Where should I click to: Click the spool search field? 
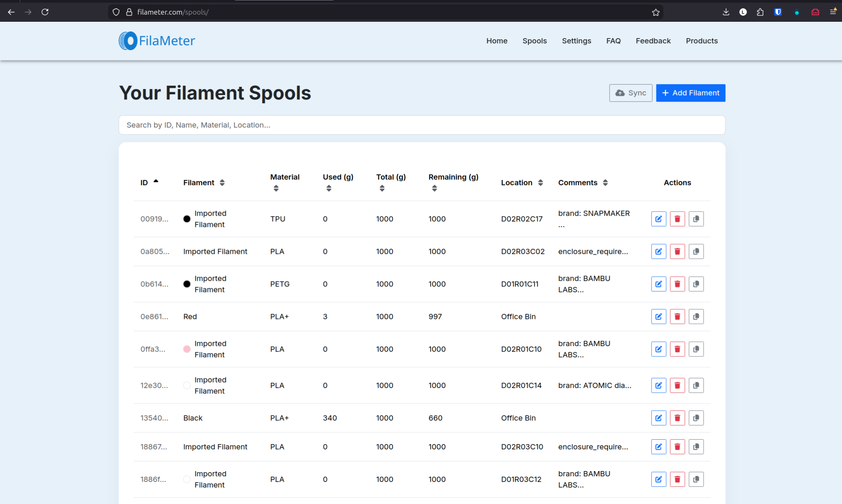click(422, 125)
